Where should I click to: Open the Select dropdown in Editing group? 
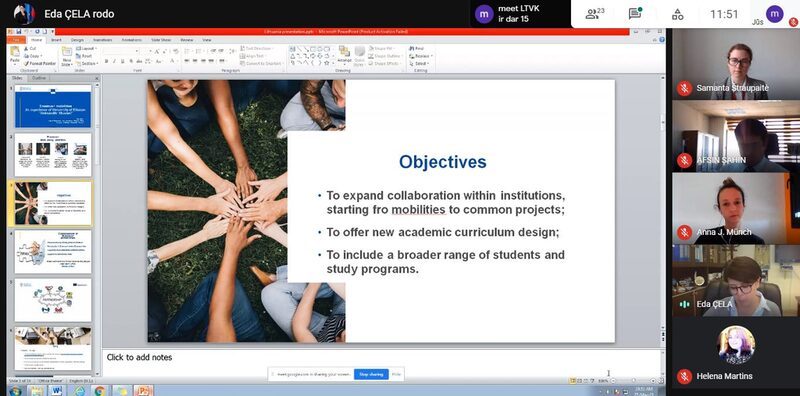tap(418, 64)
